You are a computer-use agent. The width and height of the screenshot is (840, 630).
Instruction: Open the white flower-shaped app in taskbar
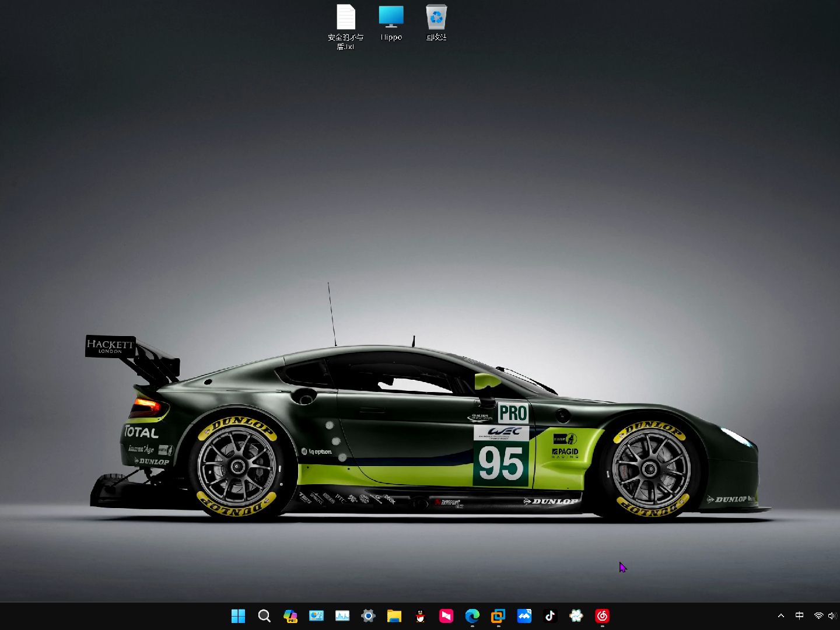click(x=576, y=616)
